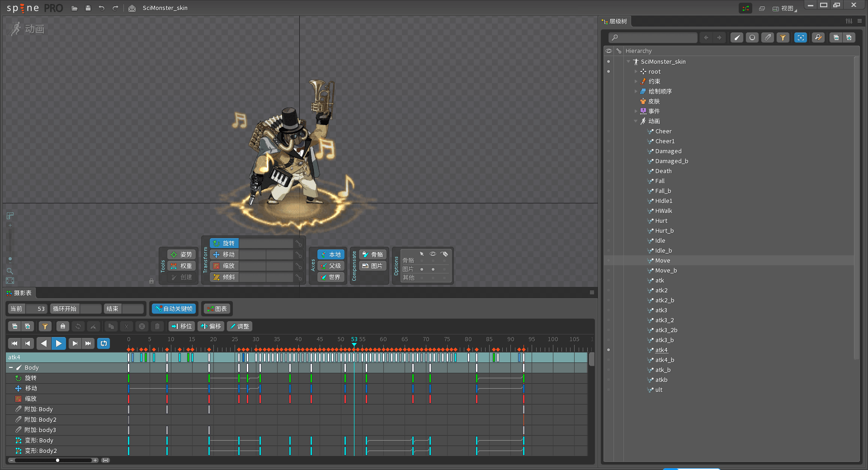
Task: Toggle visibility dot for SciMonster_skin row
Action: coord(609,61)
